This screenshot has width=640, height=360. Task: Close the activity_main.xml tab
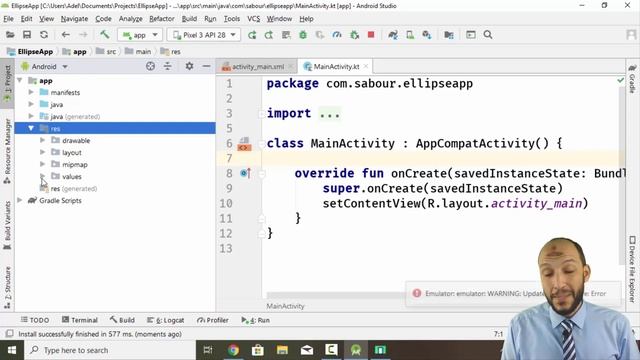(291, 66)
